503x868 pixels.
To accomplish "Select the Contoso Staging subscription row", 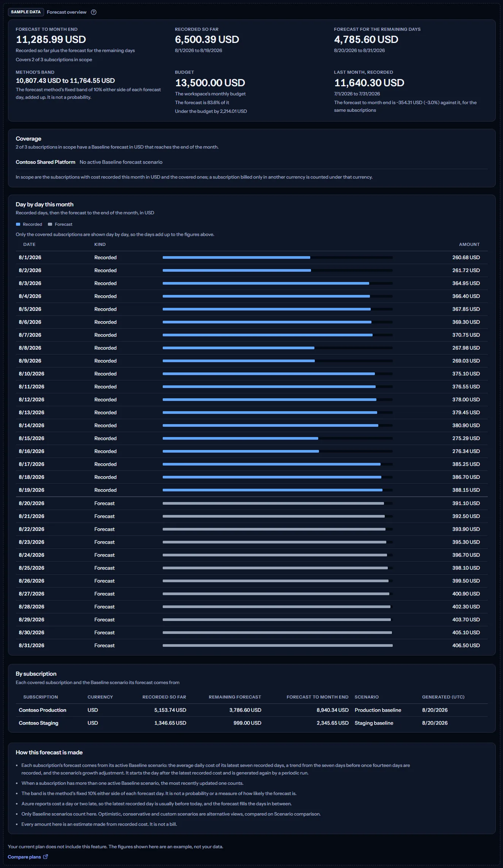I will (252, 723).
